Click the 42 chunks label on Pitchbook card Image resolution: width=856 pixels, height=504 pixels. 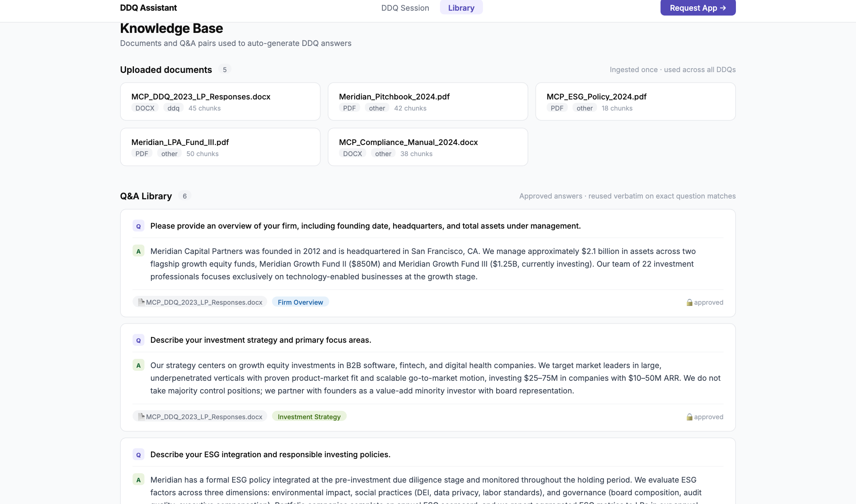(410, 108)
